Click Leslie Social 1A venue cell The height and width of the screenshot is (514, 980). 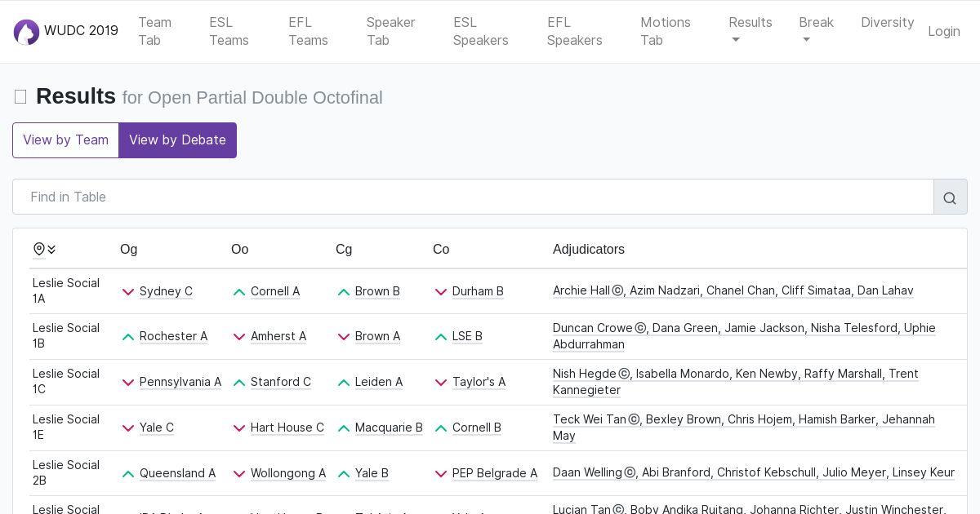pyautogui.click(x=66, y=291)
